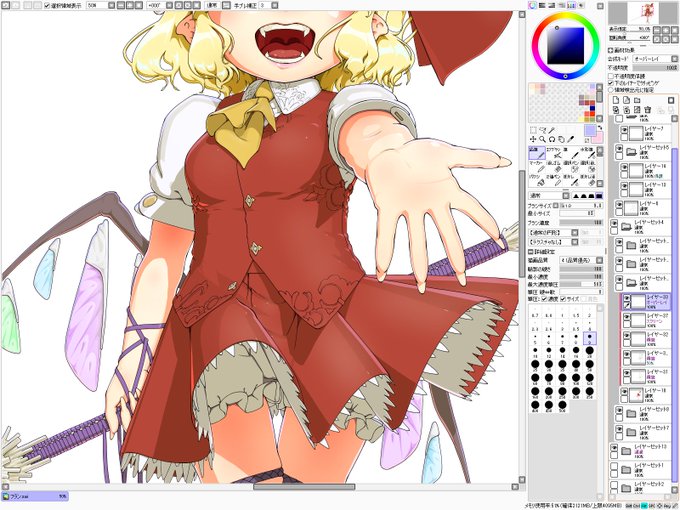Activate the zoom magnifier tool
Screen dimensions: 680x510
(x=543, y=139)
